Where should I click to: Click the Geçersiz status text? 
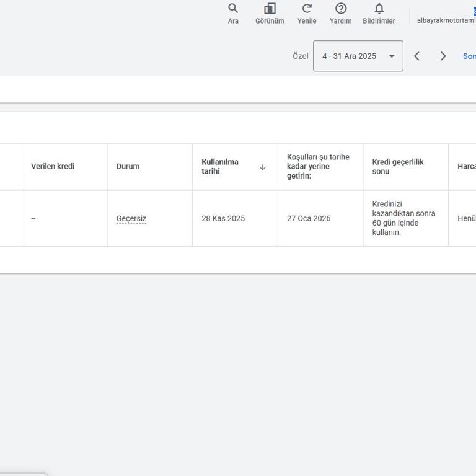pyautogui.click(x=131, y=219)
